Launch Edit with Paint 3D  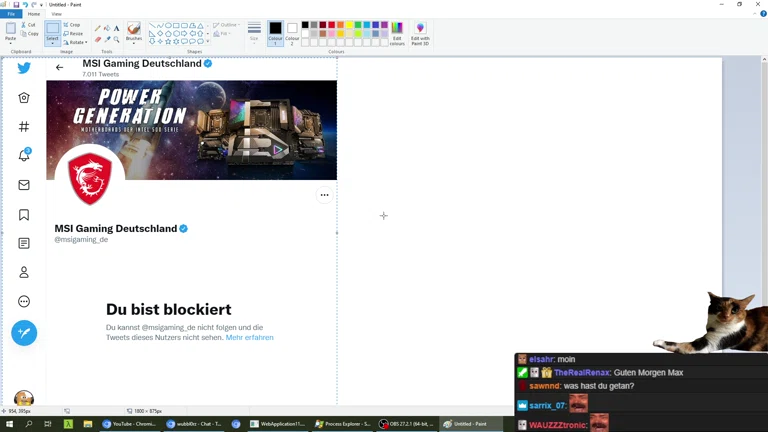(420, 33)
